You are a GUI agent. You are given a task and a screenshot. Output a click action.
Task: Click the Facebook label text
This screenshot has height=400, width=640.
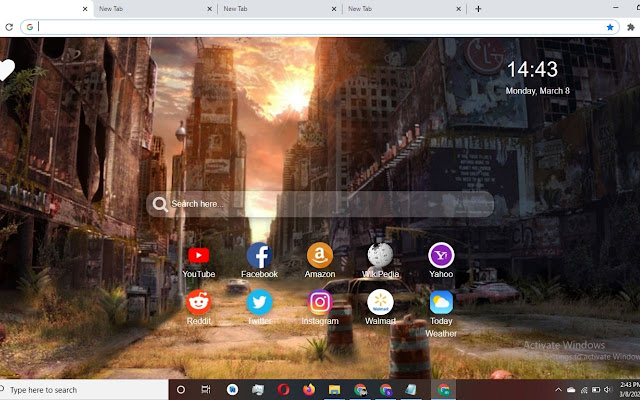click(x=259, y=274)
